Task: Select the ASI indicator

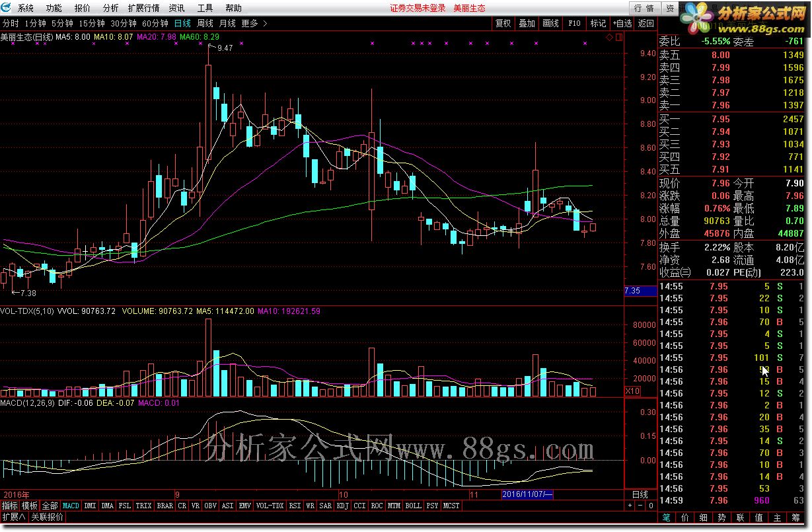Action: [228, 506]
